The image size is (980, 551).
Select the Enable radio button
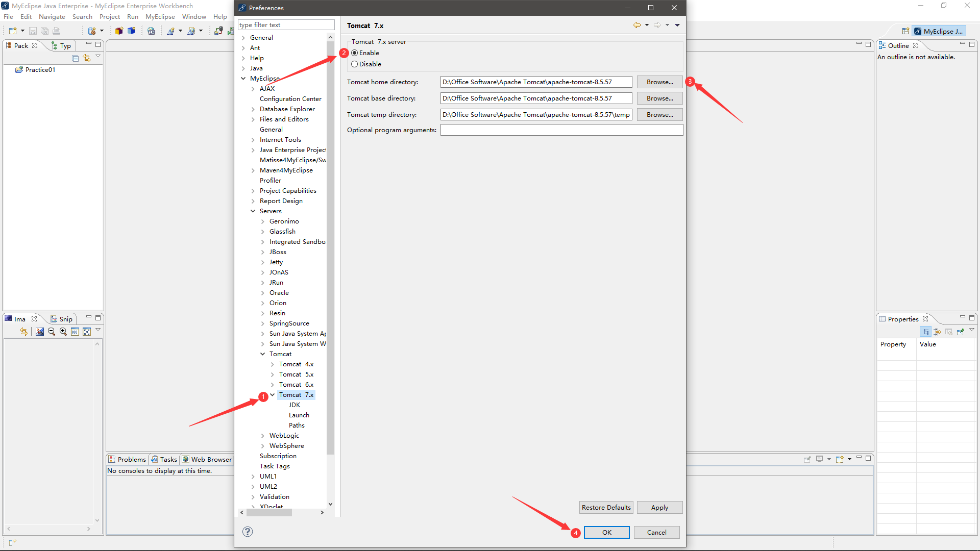tap(355, 53)
